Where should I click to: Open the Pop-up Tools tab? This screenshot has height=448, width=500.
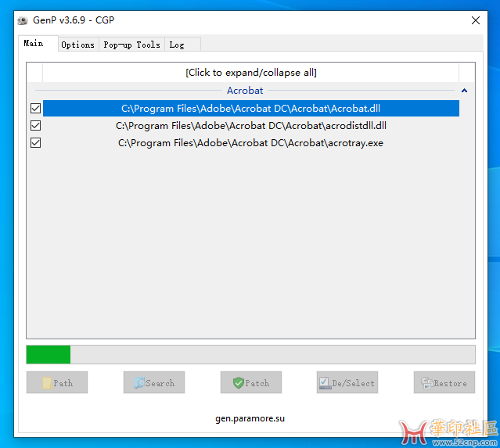(131, 45)
